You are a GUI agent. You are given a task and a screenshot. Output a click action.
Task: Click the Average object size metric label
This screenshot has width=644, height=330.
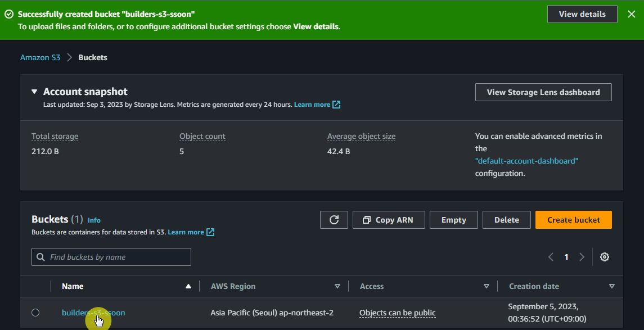click(x=362, y=136)
